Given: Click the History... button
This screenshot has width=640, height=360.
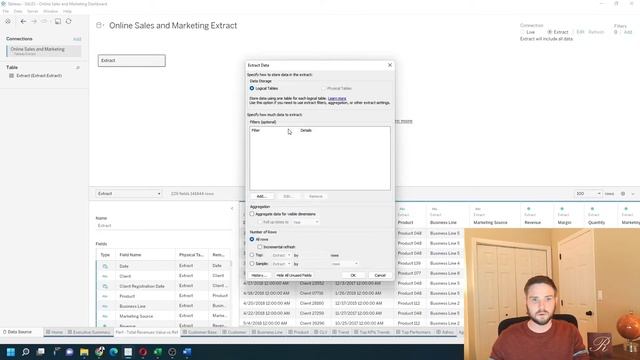Looking at the screenshot, I should click(259, 276).
